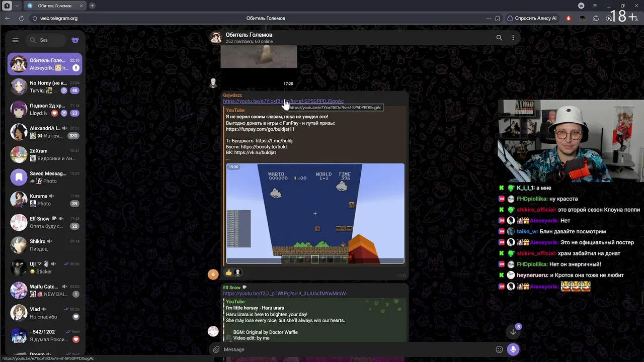This screenshot has width=644, height=362.
Task: Open the AlexandriA chat with 330 unread
Action: tap(45, 132)
